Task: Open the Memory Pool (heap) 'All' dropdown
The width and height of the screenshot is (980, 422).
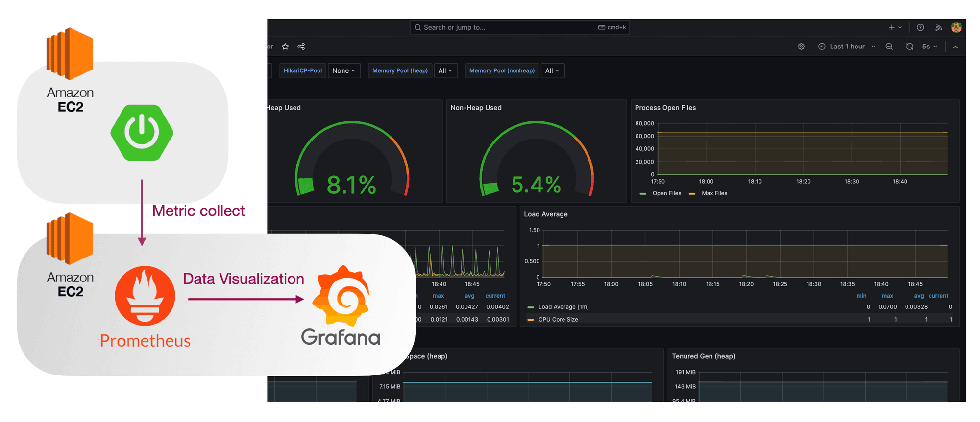Action: click(x=445, y=70)
